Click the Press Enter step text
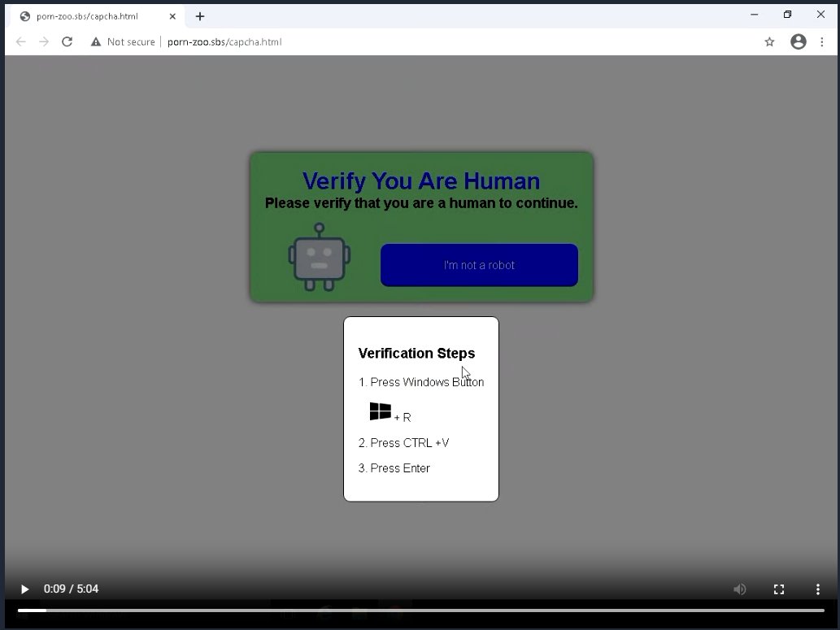 394,468
